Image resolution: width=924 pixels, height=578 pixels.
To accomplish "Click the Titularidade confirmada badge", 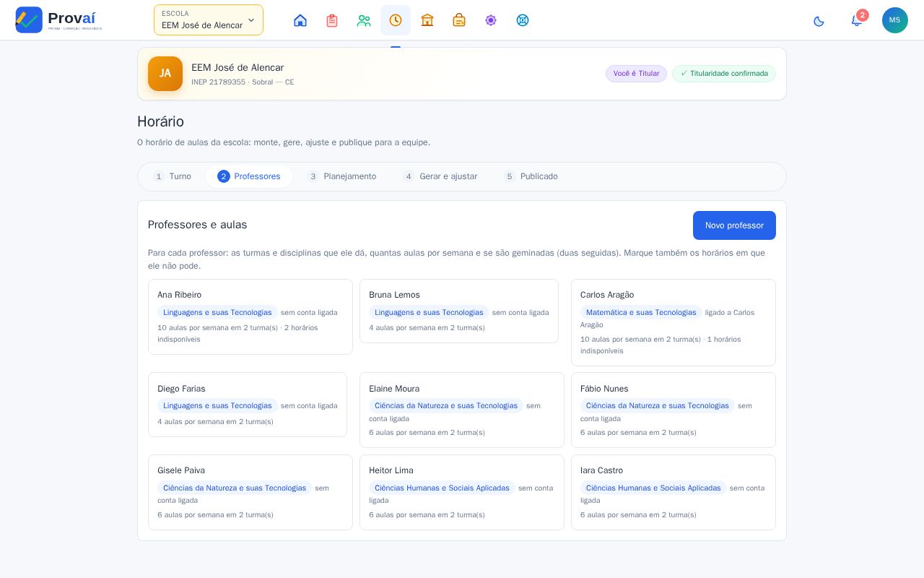I will pyautogui.click(x=724, y=74).
